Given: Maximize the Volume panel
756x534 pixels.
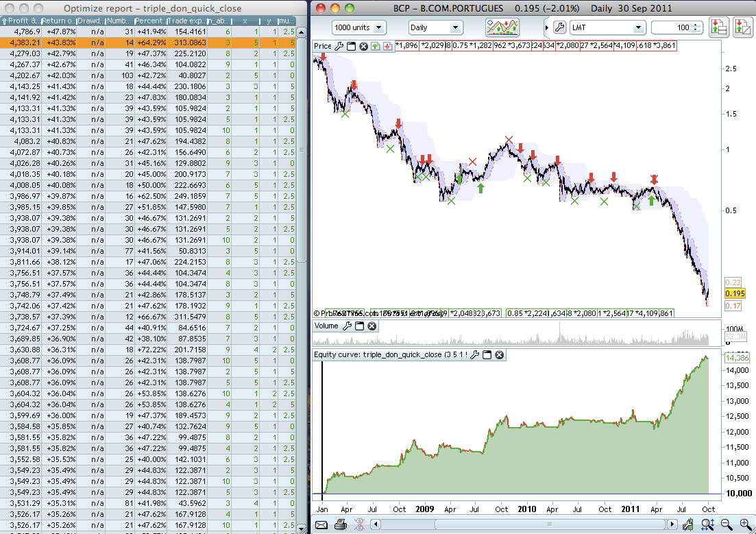Looking at the screenshot, I should pyautogui.click(x=359, y=326).
